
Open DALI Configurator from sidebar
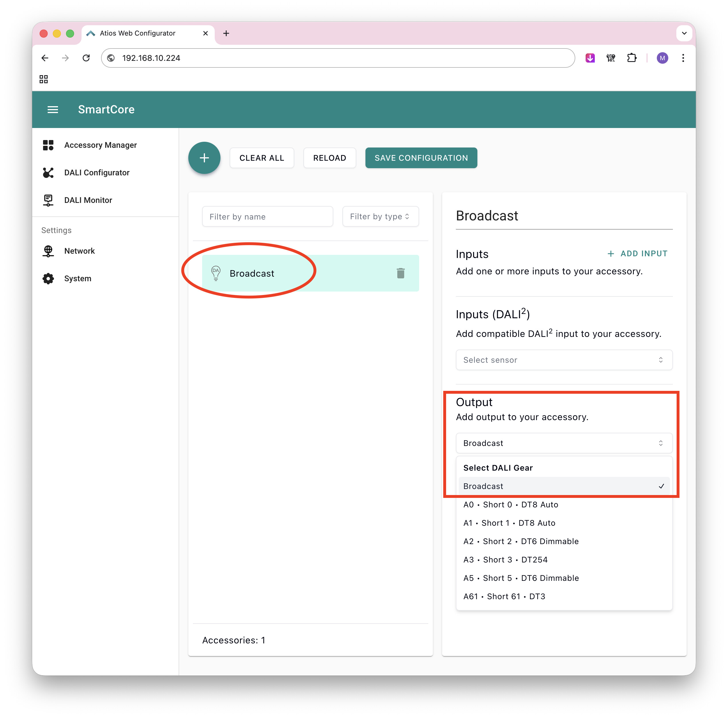(x=96, y=172)
